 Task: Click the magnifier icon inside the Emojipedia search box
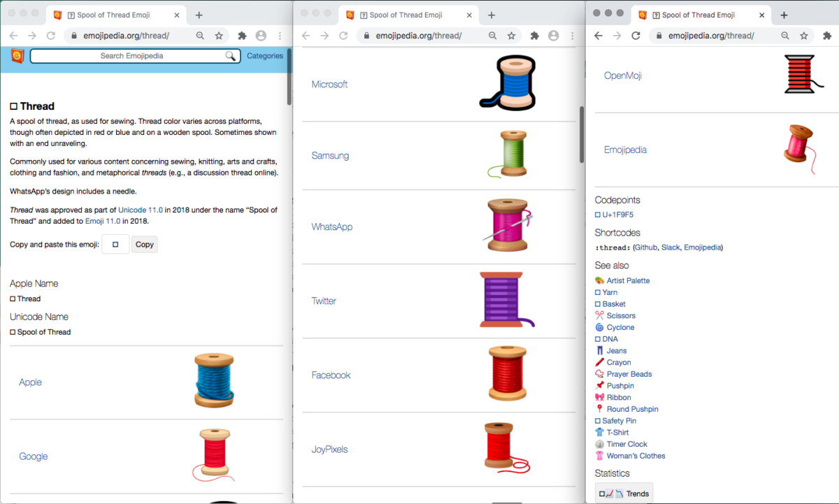(x=230, y=56)
